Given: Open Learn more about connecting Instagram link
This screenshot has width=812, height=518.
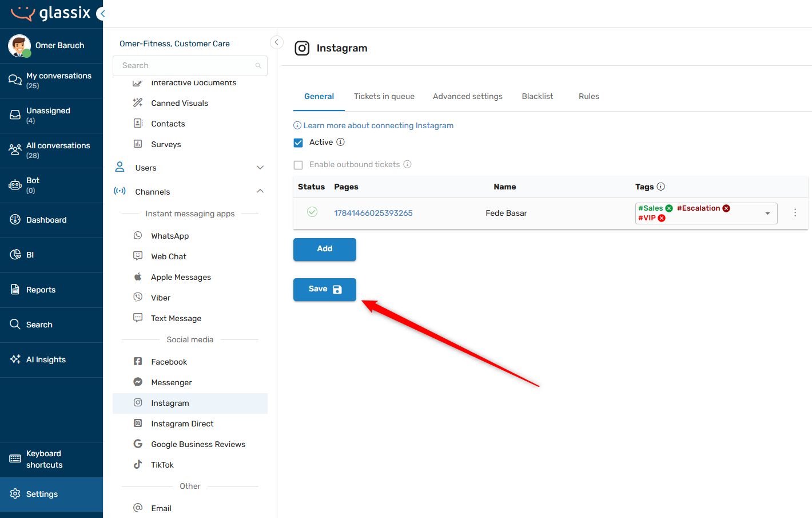Looking at the screenshot, I should [378, 125].
